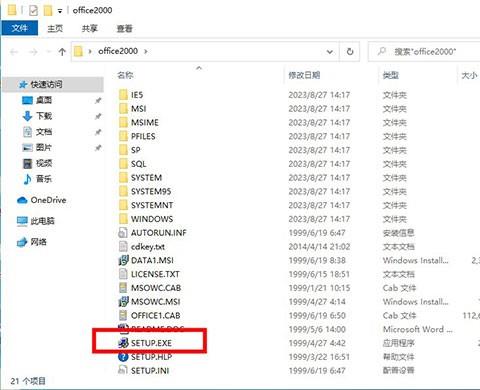Select the SYSTEM95 folder icon
The width and height of the screenshot is (480, 390).
click(x=123, y=191)
